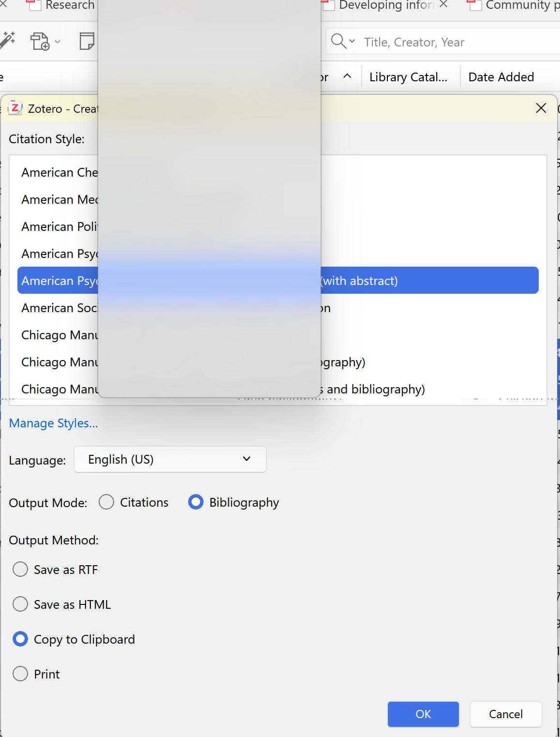Click the Cancel button

506,714
